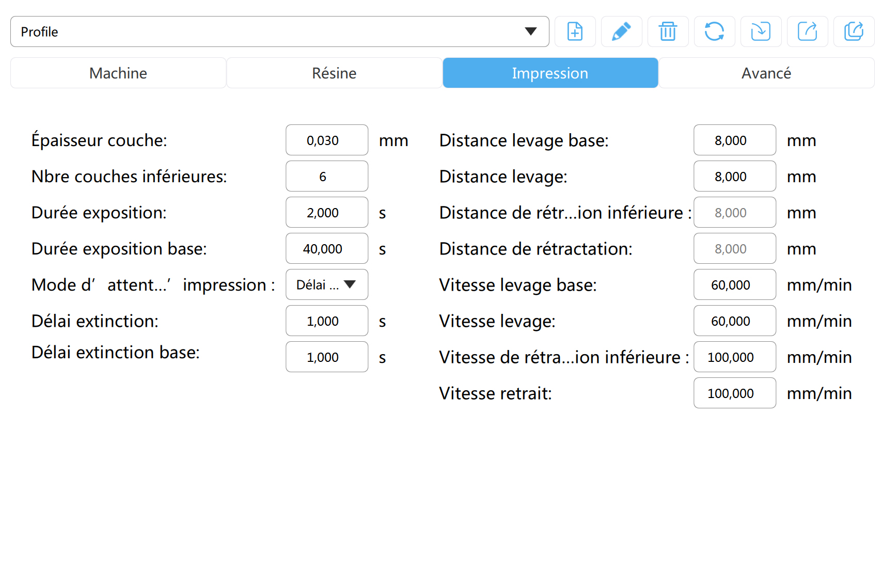The height and width of the screenshot is (588, 882).
Task: Switch to the Machine tab
Action: click(118, 73)
